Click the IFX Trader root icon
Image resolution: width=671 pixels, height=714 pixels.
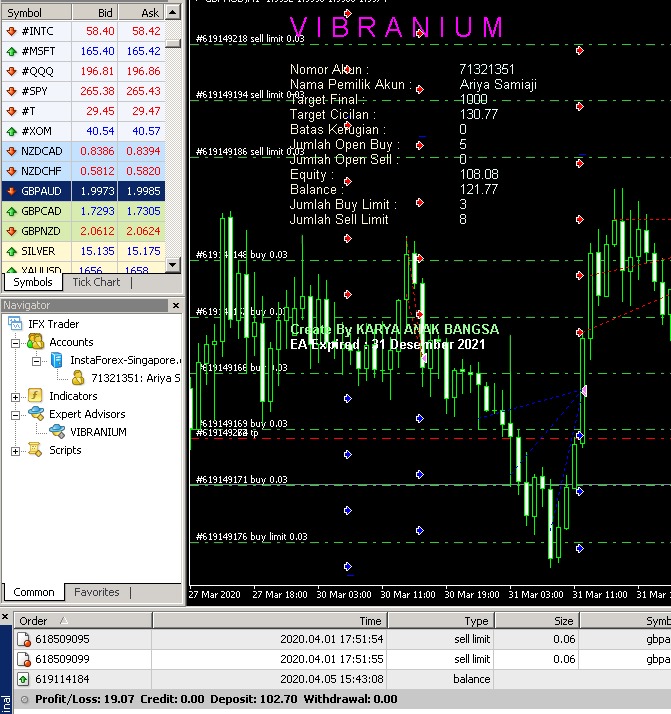coord(17,324)
